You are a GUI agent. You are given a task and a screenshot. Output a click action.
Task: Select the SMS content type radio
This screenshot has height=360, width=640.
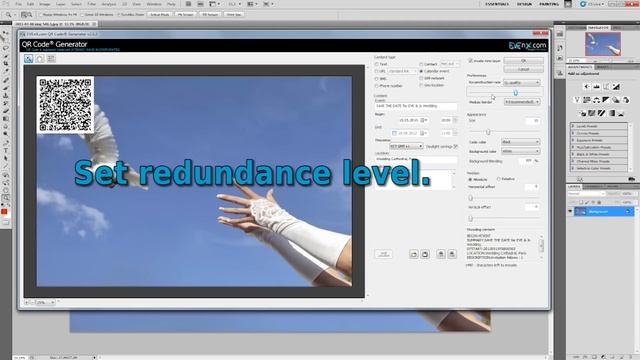377,79
